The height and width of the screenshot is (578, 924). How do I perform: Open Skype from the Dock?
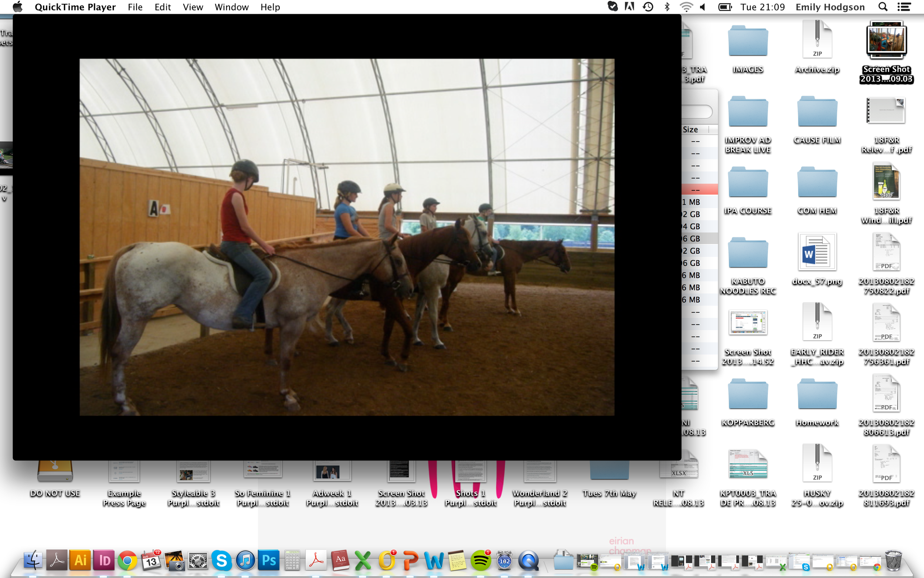pos(221,560)
